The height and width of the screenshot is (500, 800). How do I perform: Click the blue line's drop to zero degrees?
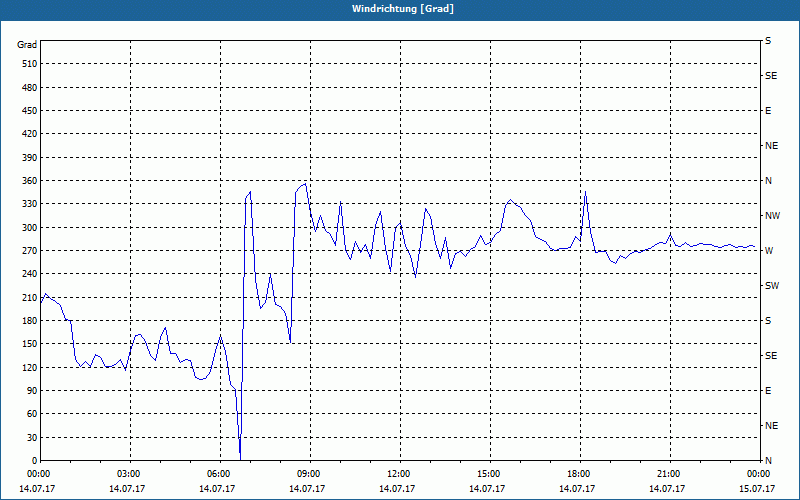tap(240, 458)
